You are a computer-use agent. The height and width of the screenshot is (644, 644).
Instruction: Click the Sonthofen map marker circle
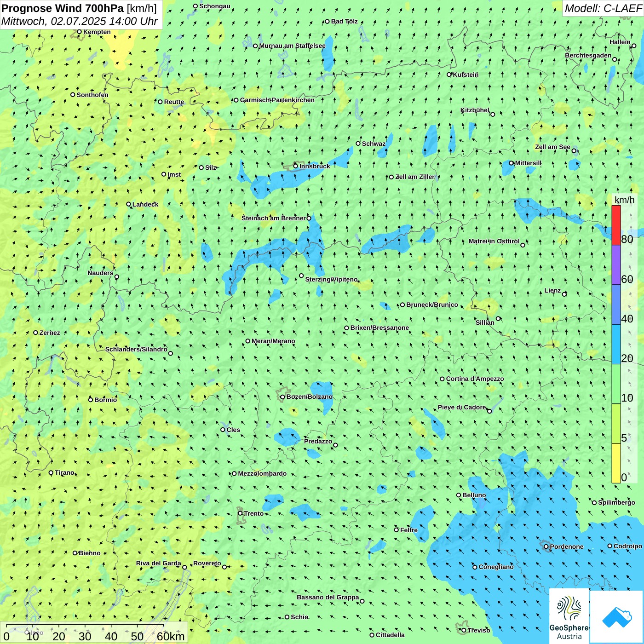click(73, 95)
